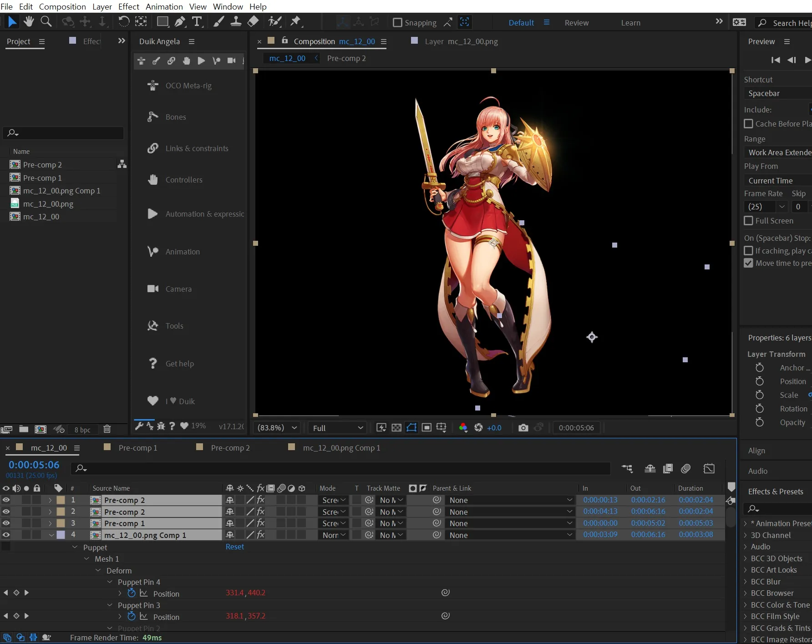
Task: Open grid and guide options
Action: (442, 428)
